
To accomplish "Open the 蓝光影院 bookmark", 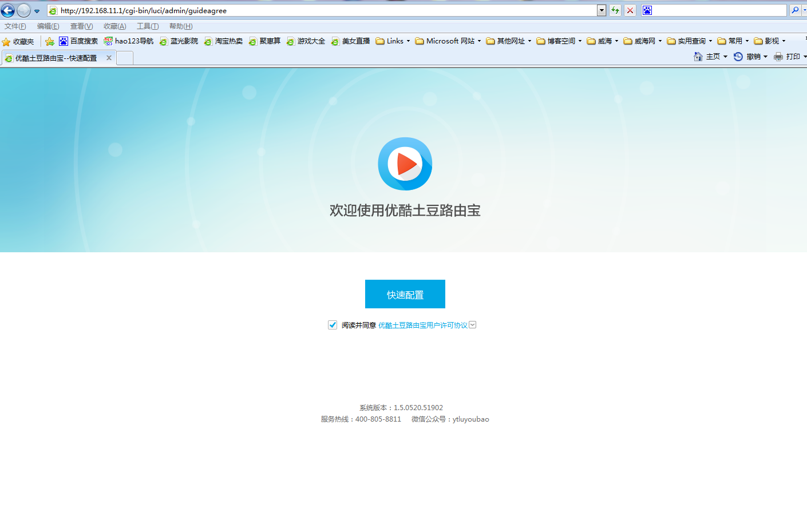I will click(179, 41).
